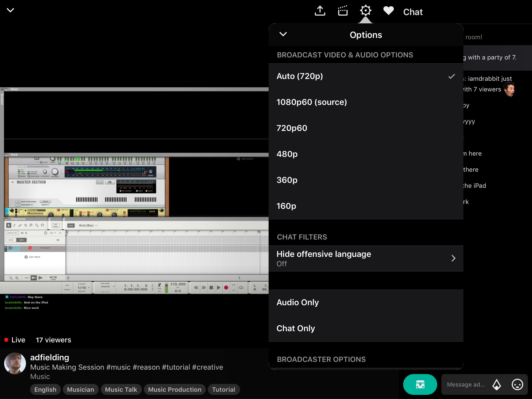Tap the share upload icon

320,11
